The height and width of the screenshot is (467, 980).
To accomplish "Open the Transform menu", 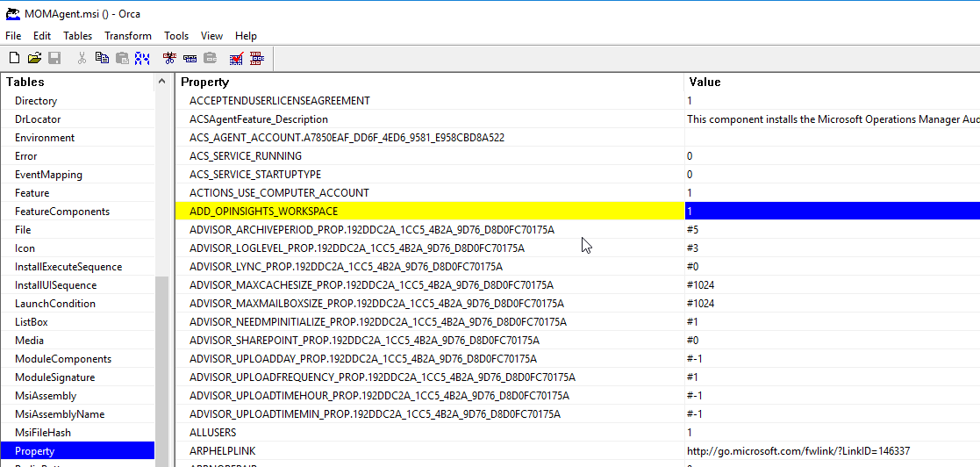I will [x=127, y=36].
